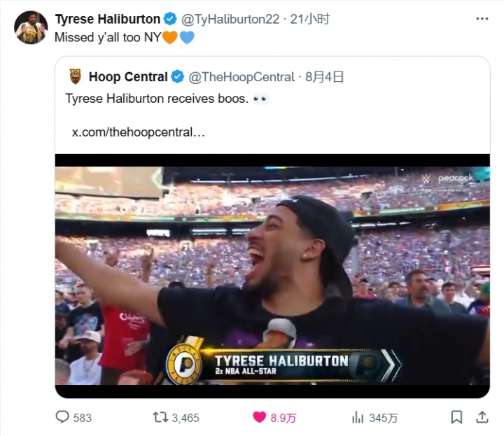Toggle the bookmark icon on this post
504x436 pixels.
[456, 417]
